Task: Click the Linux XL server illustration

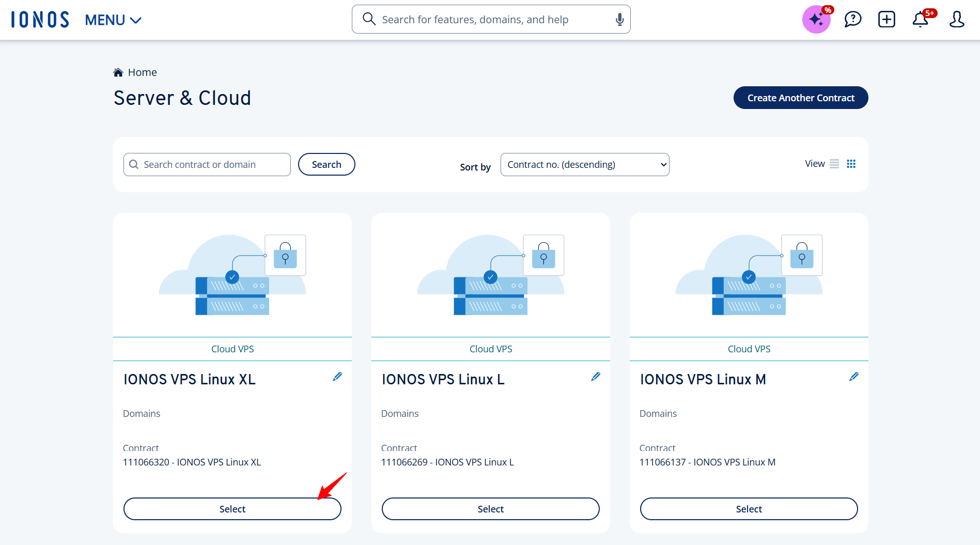Action: [x=232, y=275]
